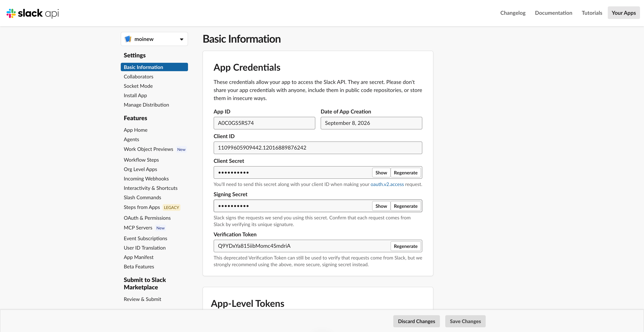Open Org Level Apps page
This screenshot has height=332, width=644.
tap(140, 169)
